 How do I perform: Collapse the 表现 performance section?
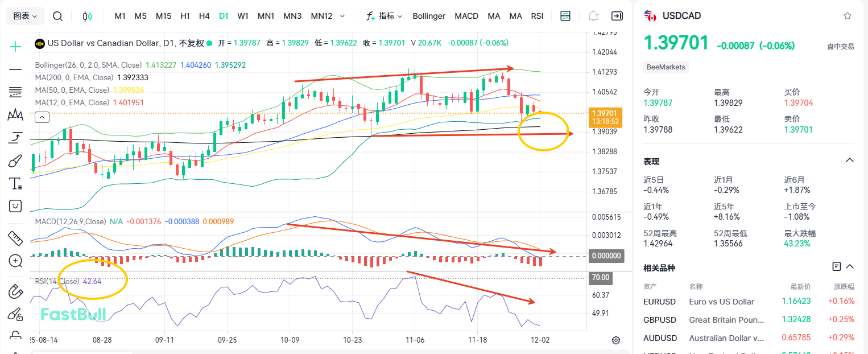(850, 160)
